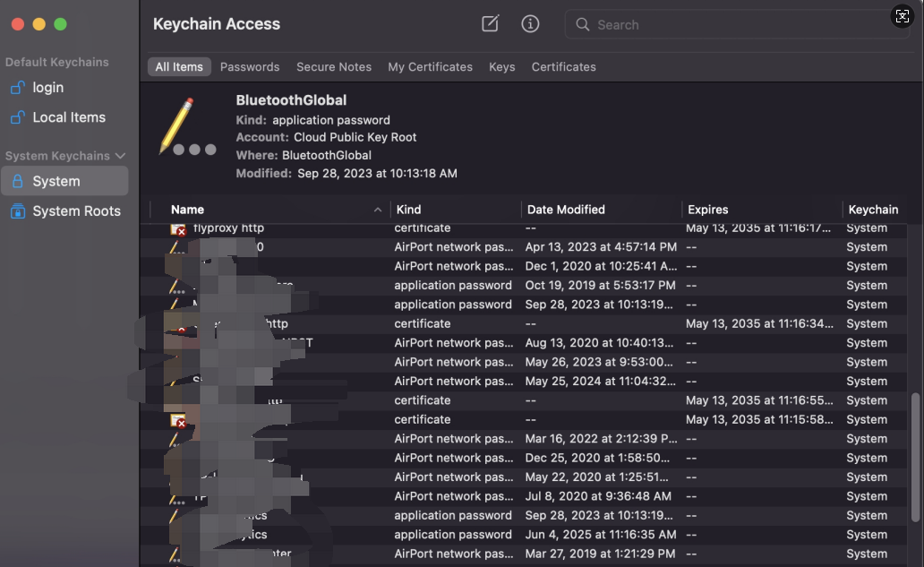Select item modified Mar 27, 2019 at 1:21:29 PM
This screenshot has width=924, height=567.
(x=600, y=554)
